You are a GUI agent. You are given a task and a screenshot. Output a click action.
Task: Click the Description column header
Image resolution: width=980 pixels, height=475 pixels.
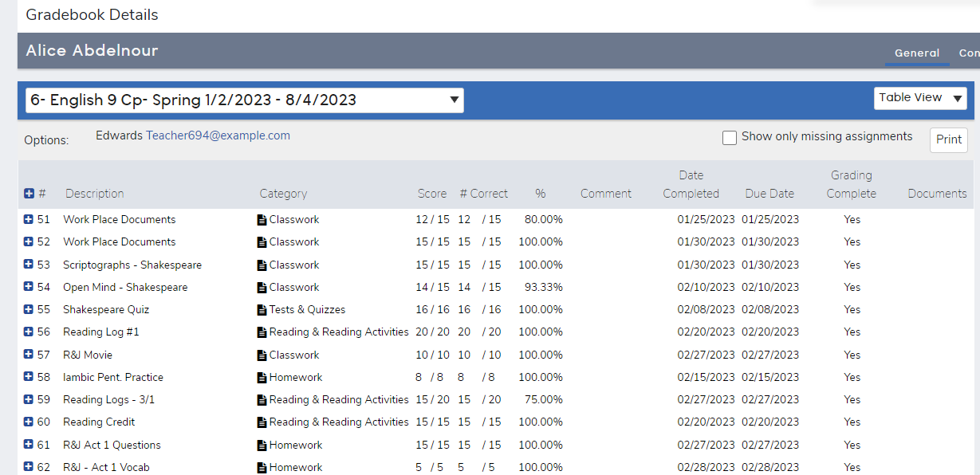[94, 194]
